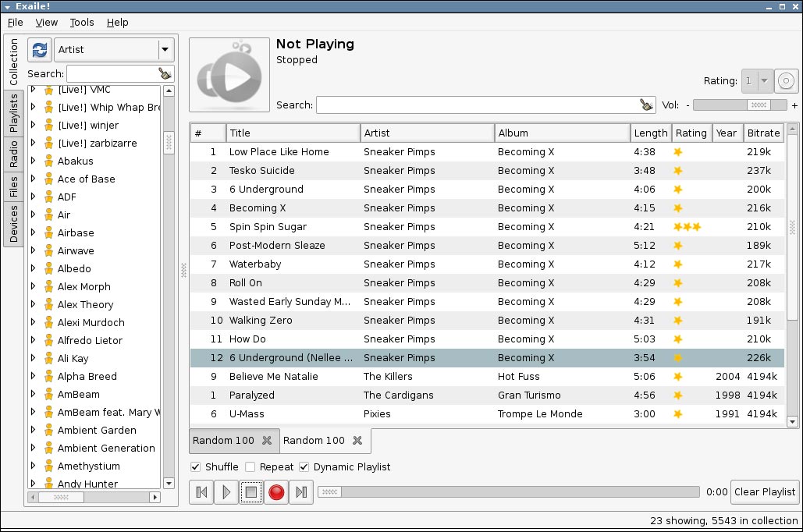
Task: Expand the Alex Theory tree node
Action: [x=33, y=304]
